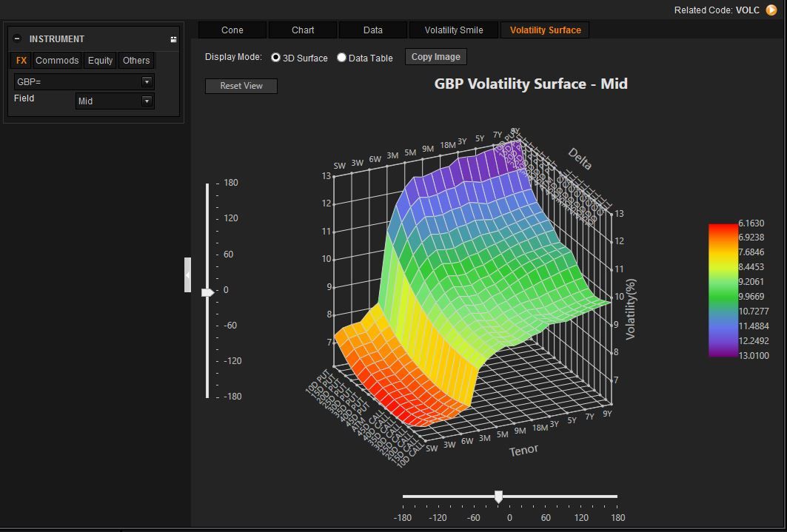Click the 'Delta' axis label
This screenshot has width=787, height=532.
pos(580,159)
